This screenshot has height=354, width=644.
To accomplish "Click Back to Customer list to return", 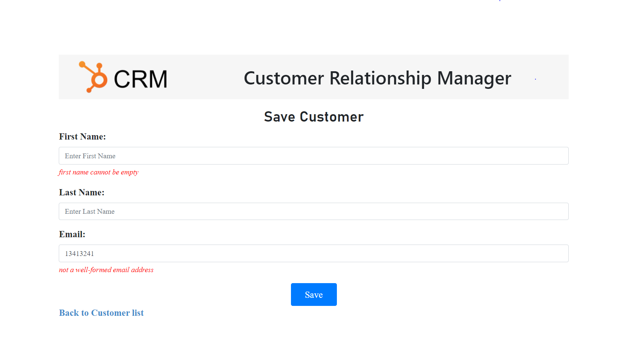I will click(101, 313).
